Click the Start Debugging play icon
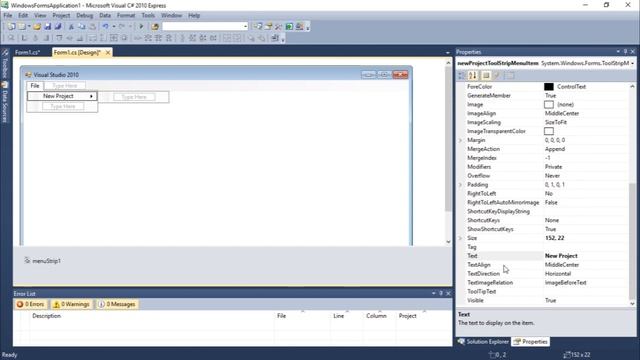Viewport: 640px width, 360px height. pyautogui.click(x=141, y=27)
